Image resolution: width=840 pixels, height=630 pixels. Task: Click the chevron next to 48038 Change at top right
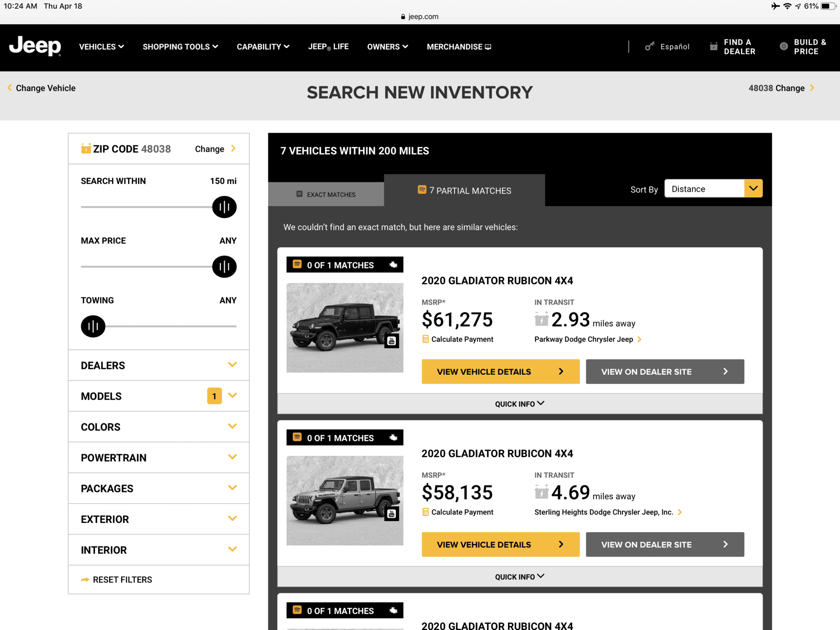[x=812, y=88]
